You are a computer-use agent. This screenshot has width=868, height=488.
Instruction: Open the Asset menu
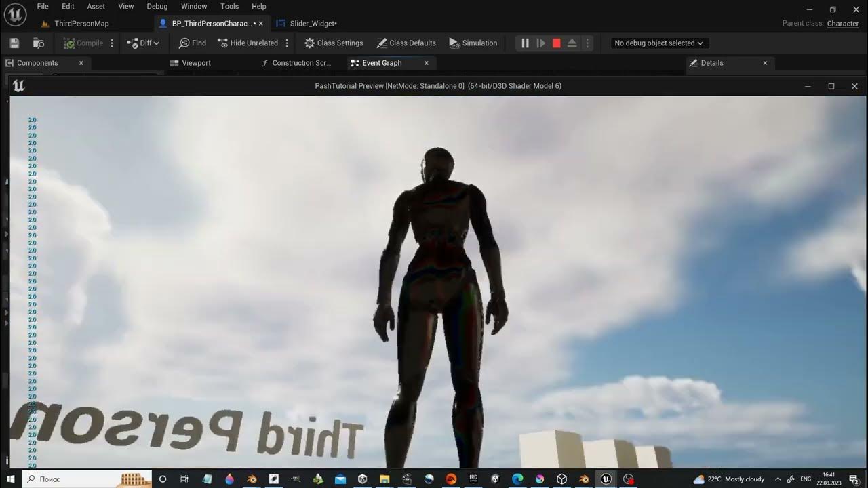96,6
